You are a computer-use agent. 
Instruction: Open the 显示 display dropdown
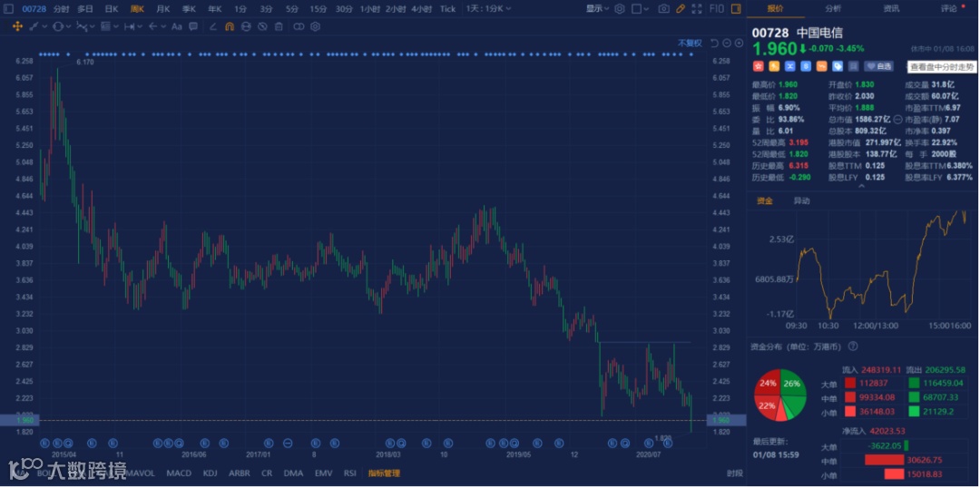pyautogui.click(x=598, y=9)
